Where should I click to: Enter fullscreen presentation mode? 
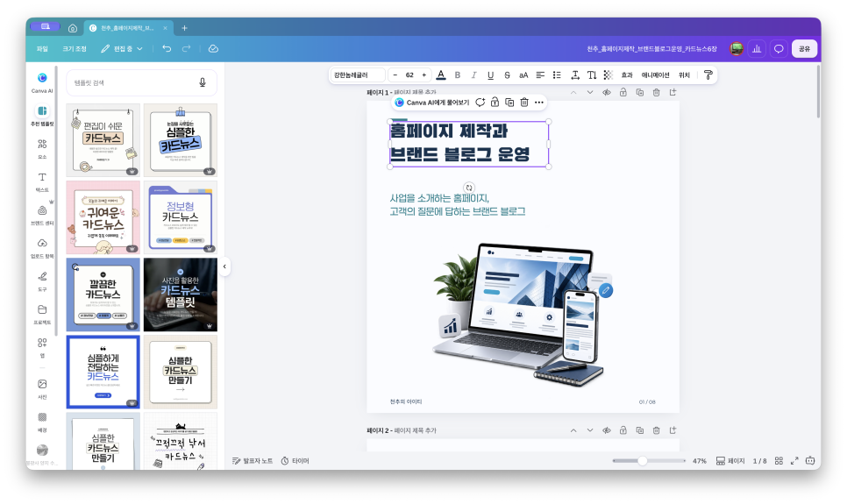coord(794,461)
